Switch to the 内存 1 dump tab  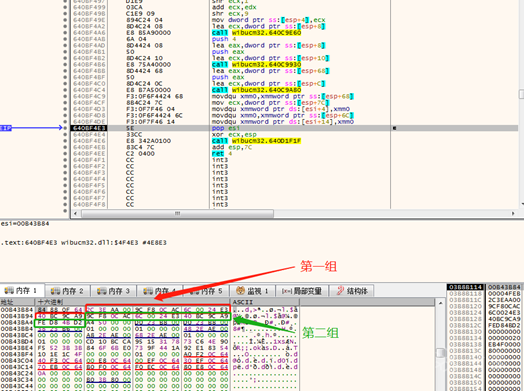pyautogui.click(x=22, y=291)
